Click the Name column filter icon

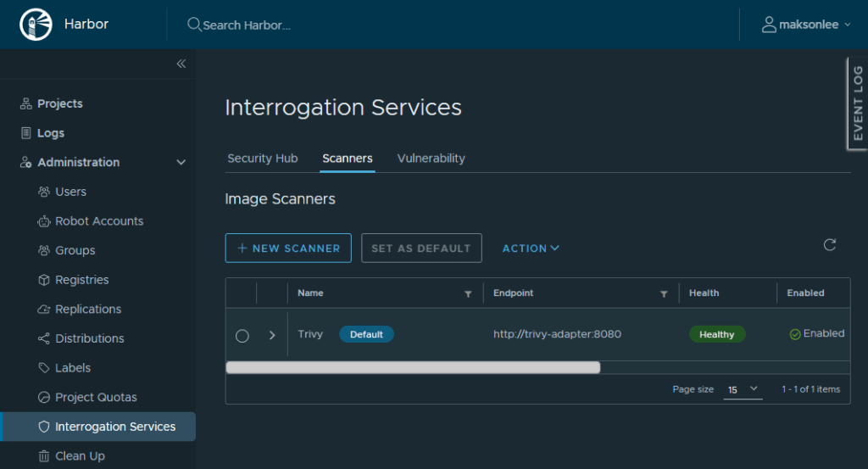point(468,293)
